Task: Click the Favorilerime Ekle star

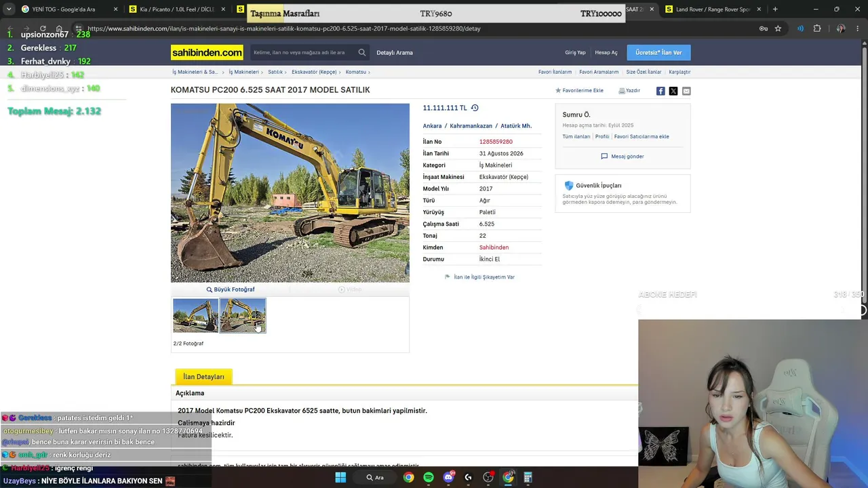Action: [x=558, y=90]
